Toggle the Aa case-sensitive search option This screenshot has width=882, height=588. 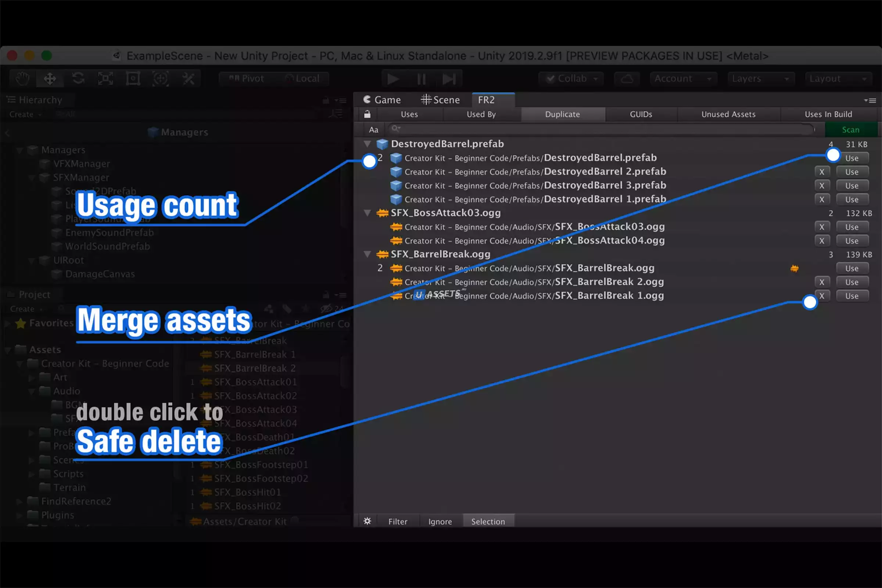[373, 130]
